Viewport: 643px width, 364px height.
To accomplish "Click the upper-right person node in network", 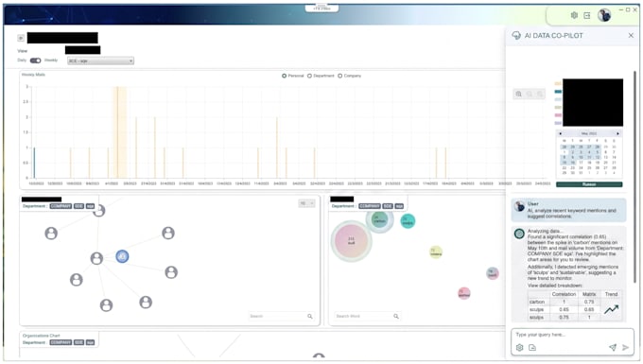I will pos(168,233).
